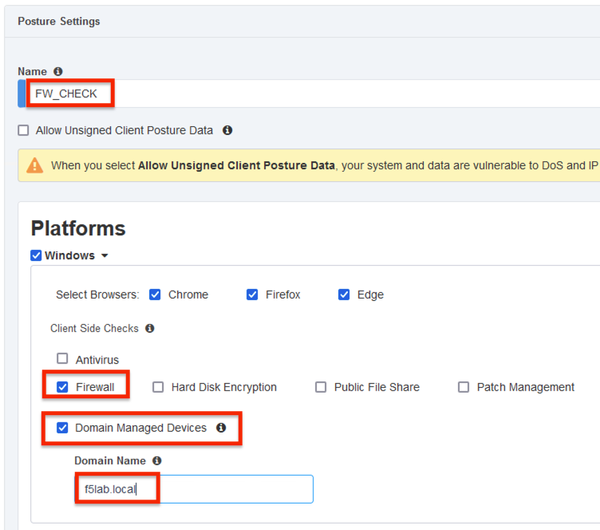Click info icon beside Domain Managed Devices
Viewport: 600px width, 530px height.
[x=221, y=428]
